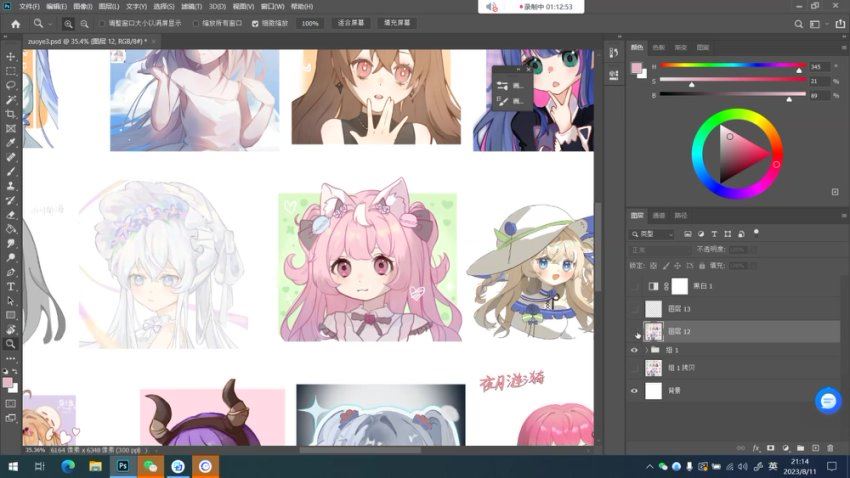Switch to the 色板 tab
Screen dimensions: 850x478
659,48
